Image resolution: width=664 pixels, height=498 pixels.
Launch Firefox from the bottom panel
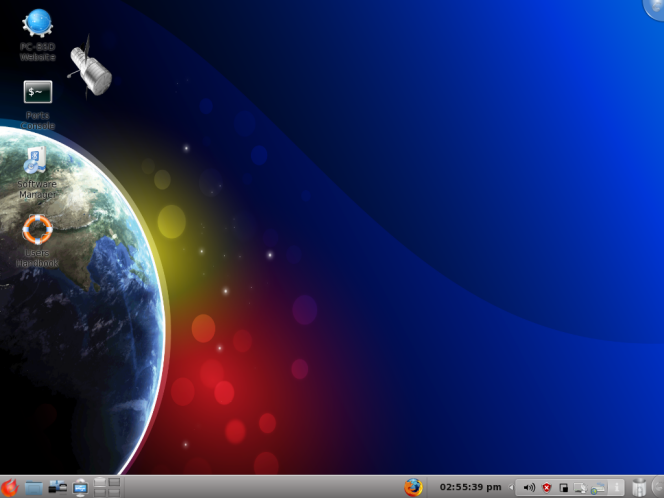click(413, 487)
